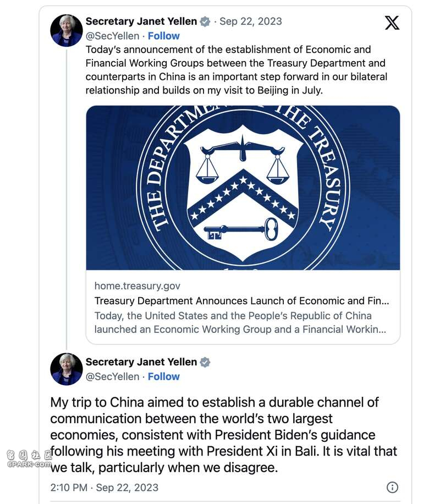Click the name Secretary Janet Yellen in lower tweet

(141, 362)
